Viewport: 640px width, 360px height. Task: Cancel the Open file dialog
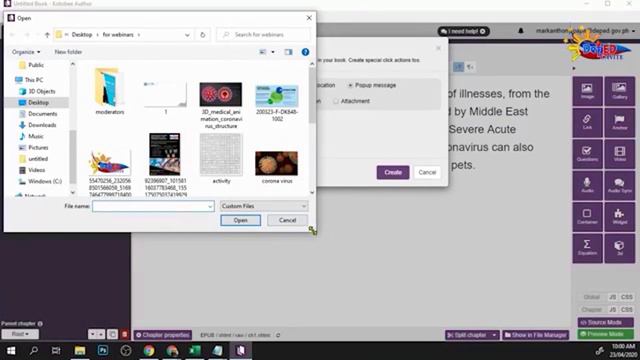click(287, 220)
